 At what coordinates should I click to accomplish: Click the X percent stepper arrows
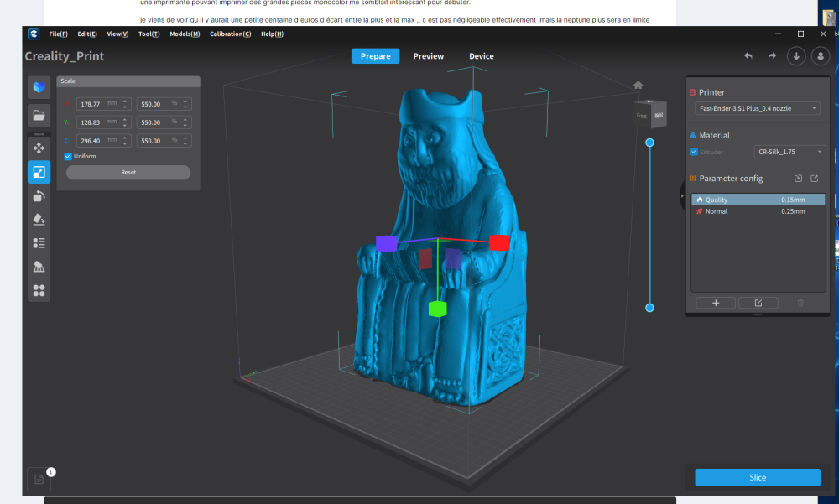pos(185,104)
